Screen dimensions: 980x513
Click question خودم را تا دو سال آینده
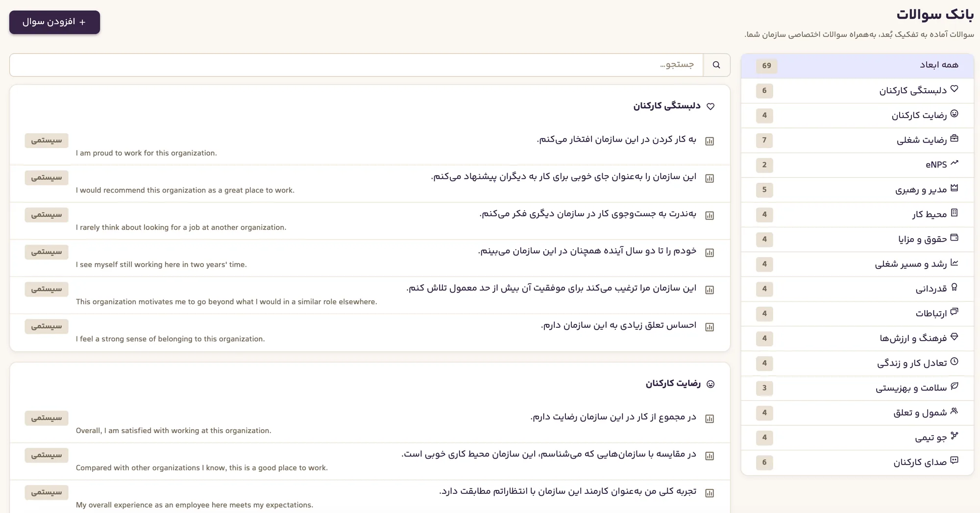coord(587,251)
